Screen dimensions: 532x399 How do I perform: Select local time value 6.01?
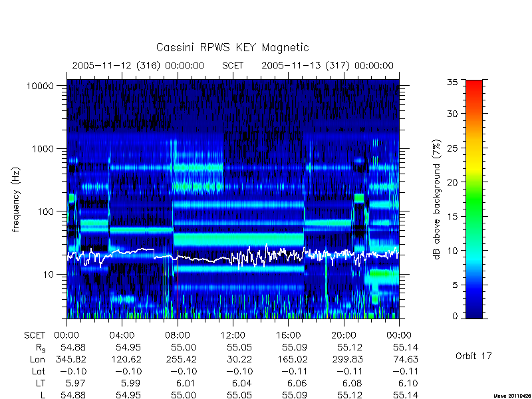[186, 383]
